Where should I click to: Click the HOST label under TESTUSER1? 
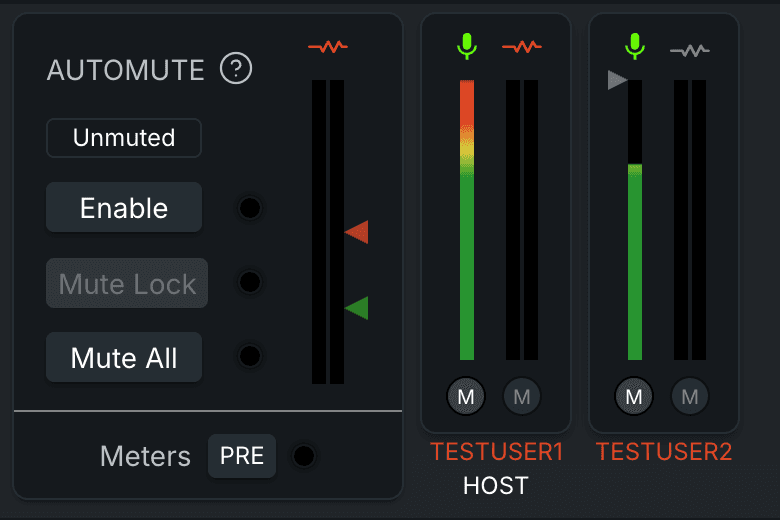point(495,486)
